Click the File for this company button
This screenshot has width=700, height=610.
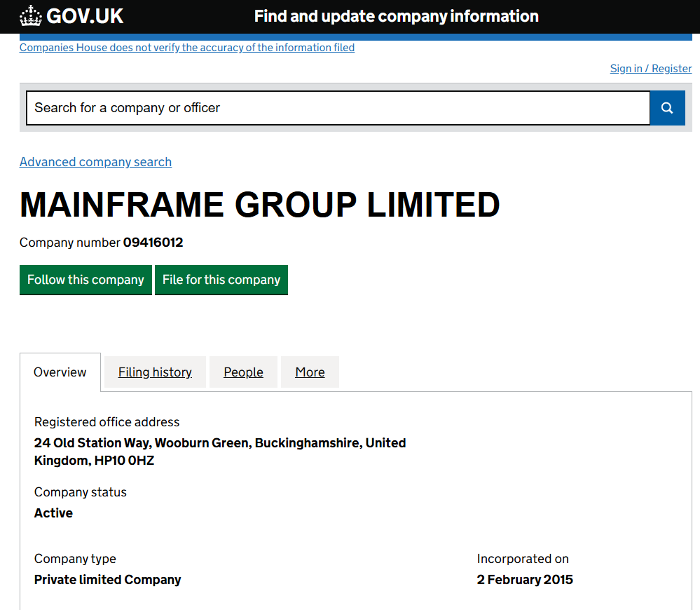[x=221, y=280]
